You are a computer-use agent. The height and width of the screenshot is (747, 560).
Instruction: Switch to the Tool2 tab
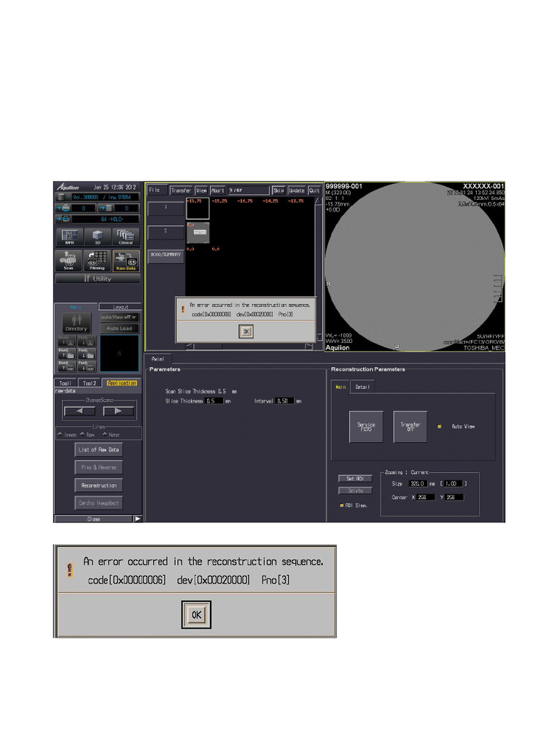tap(90, 383)
